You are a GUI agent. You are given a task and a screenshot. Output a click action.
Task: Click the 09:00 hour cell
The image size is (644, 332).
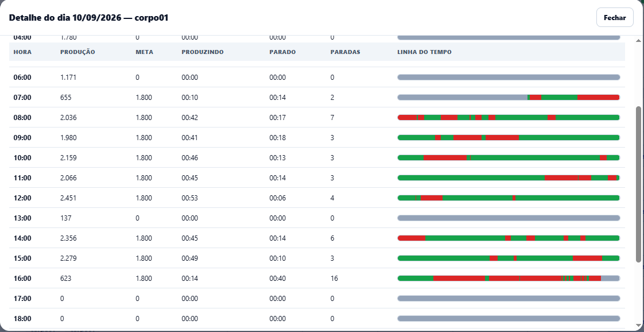[x=22, y=138]
